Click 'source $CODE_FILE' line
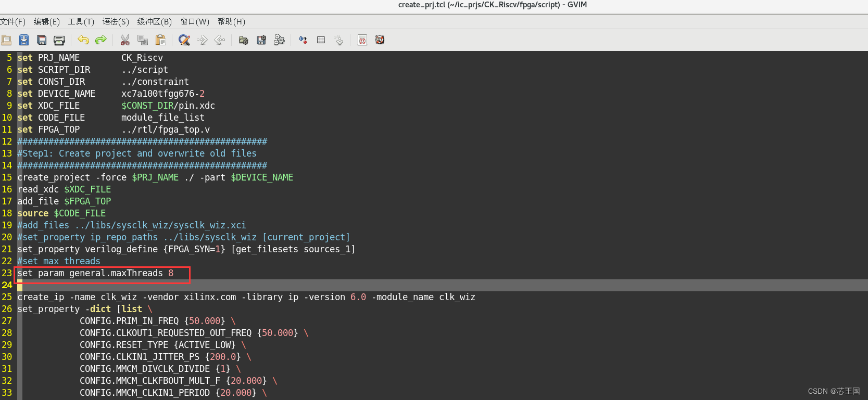The height and width of the screenshot is (400, 868). pos(61,213)
